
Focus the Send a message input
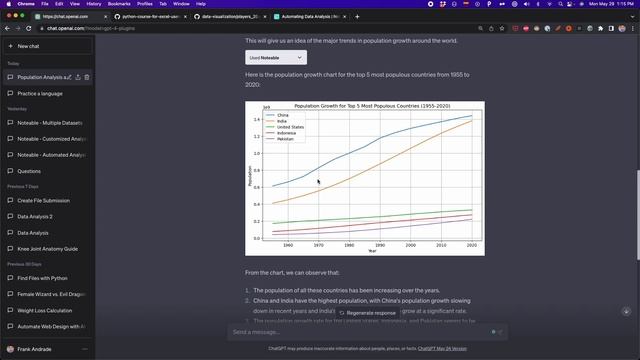point(359,332)
